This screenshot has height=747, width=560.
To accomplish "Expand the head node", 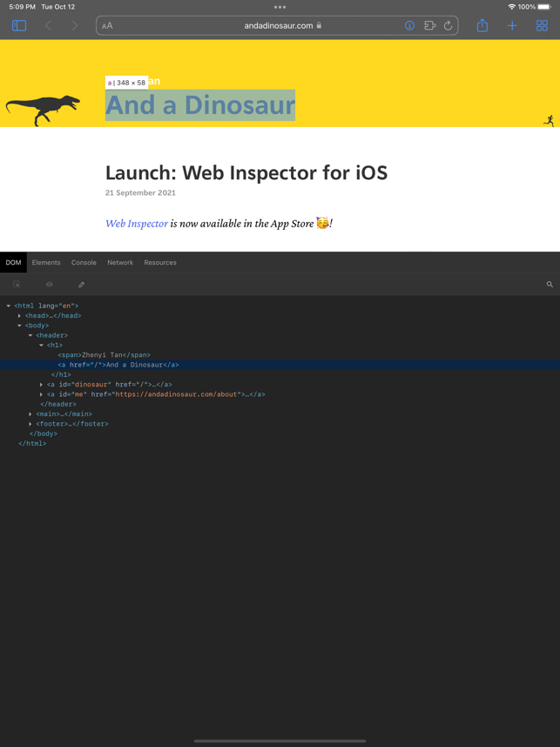I will click(19, 316).
